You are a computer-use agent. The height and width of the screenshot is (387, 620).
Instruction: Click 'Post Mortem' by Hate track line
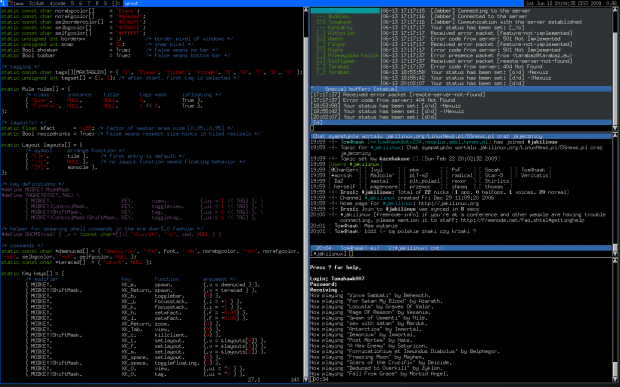[361, 340]
